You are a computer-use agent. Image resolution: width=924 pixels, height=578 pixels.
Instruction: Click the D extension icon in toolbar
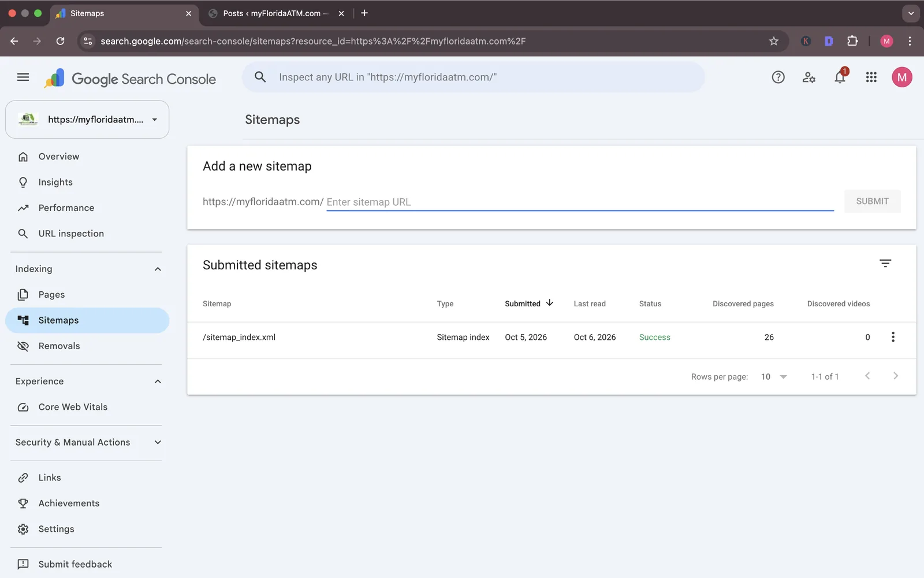pos(829,41)
